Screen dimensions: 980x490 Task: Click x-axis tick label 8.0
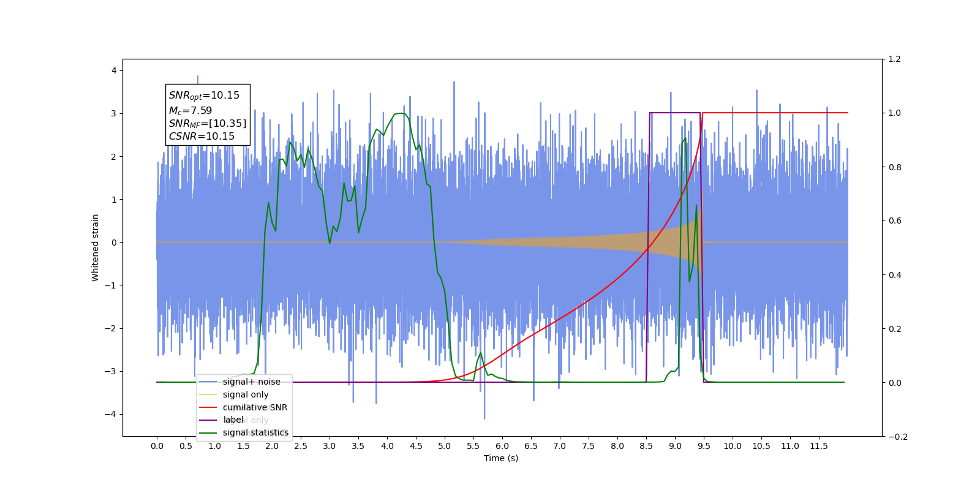coord(617,446)
